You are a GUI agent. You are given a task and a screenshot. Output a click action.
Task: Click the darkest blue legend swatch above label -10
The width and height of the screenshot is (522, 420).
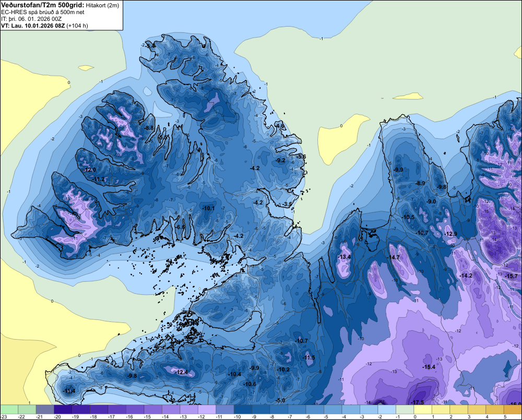pyautogui.click(x=243, y=410)
